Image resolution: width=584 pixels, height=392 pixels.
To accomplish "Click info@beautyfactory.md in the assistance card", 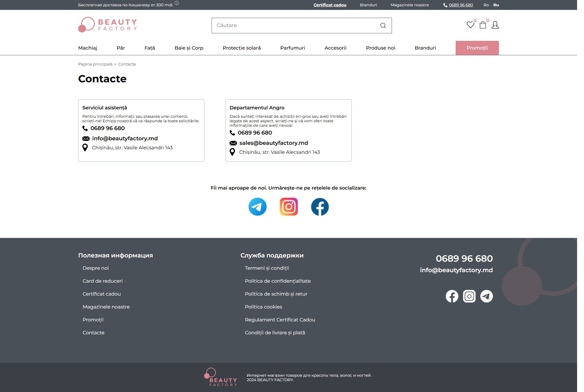I will (x=125, y=138).
